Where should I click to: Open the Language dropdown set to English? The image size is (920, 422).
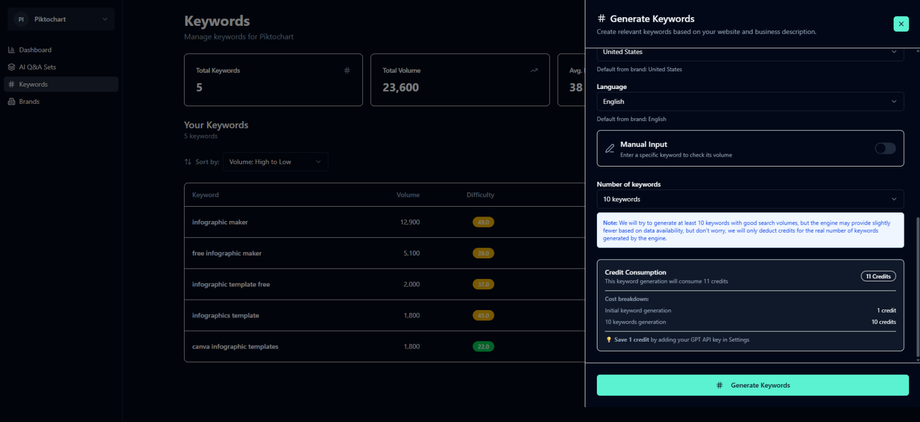(750, 101)
